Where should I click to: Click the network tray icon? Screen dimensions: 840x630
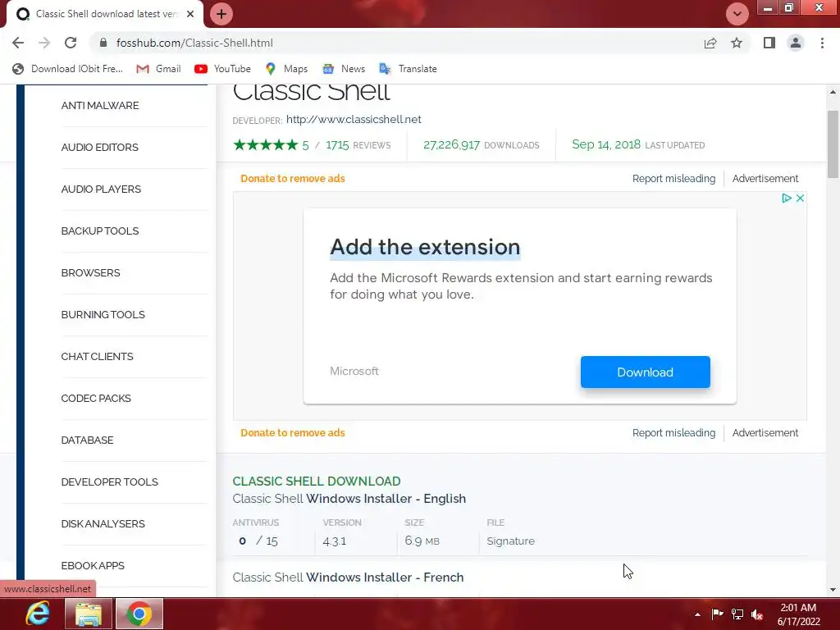click(x=737, y=614)
